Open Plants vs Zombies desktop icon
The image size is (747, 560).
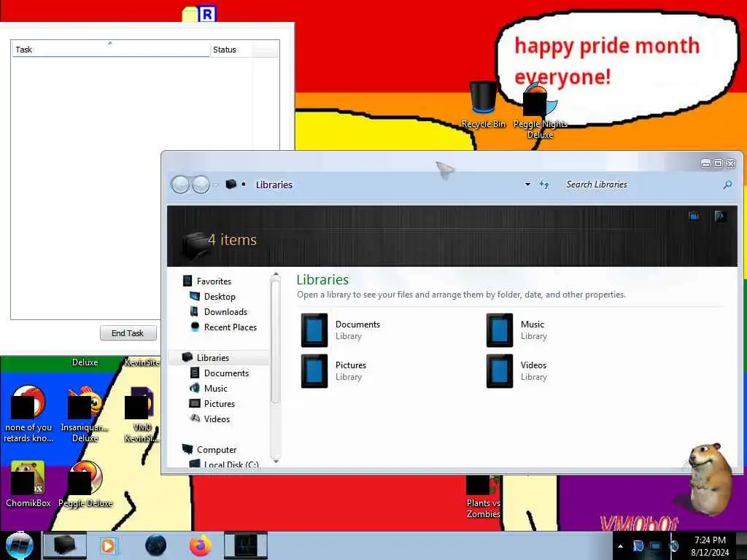tap(483, 497)
